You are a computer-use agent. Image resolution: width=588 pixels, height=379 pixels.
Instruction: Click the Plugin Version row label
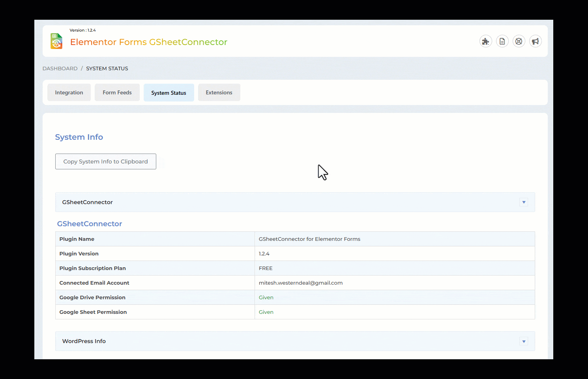point(79,253)
